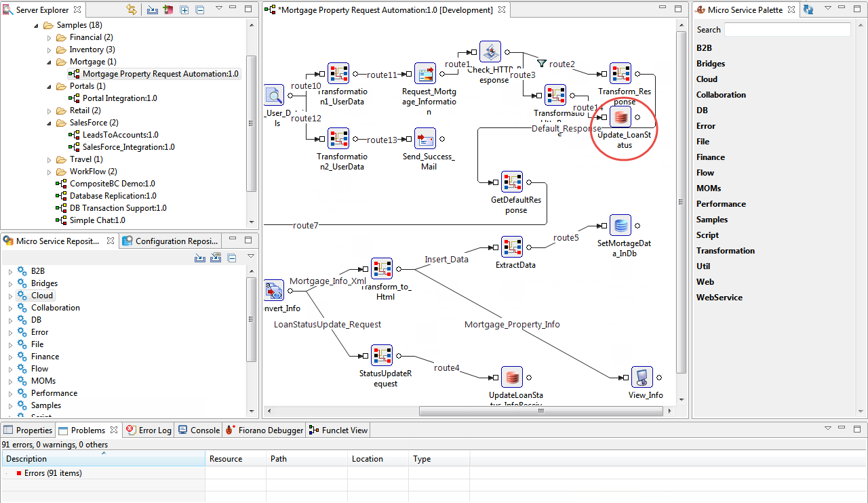Select the Send_Success_Mail component icon
This screenshot has width=868, height=503.
click(x=425, y=138)
